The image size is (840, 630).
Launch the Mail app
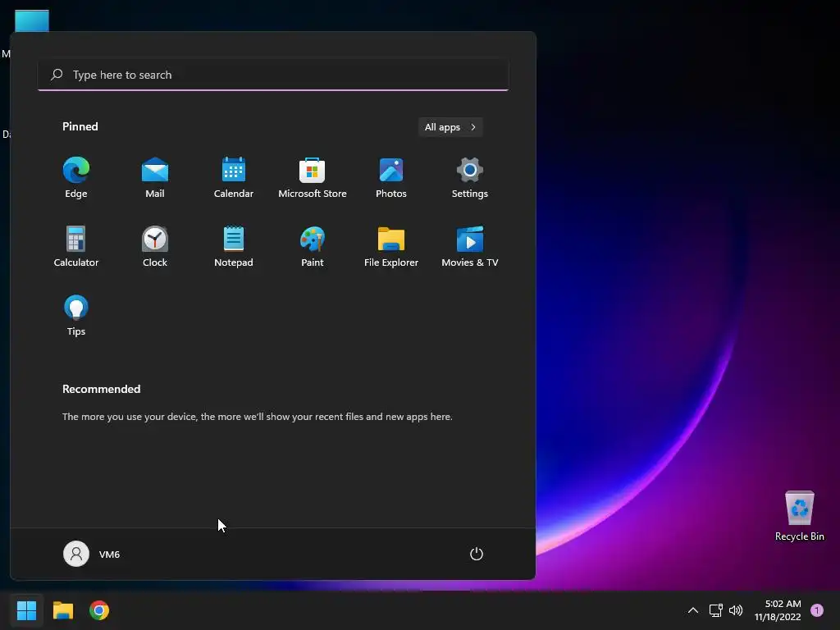155,177
